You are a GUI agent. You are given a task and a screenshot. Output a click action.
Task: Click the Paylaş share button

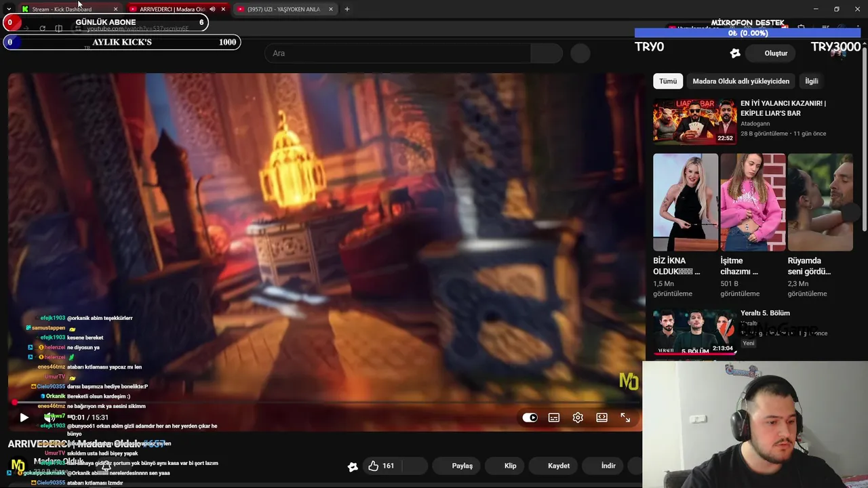[x=462, y=466]
